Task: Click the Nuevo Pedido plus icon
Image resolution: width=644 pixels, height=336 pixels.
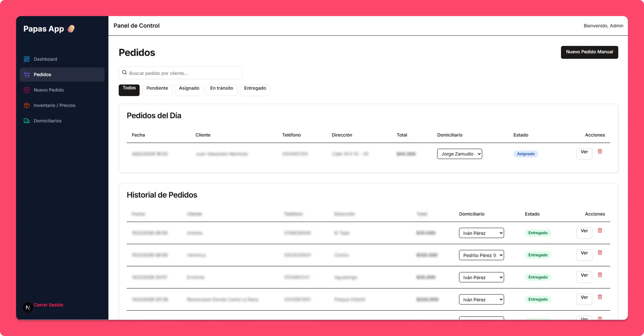Action: point(26,90)
